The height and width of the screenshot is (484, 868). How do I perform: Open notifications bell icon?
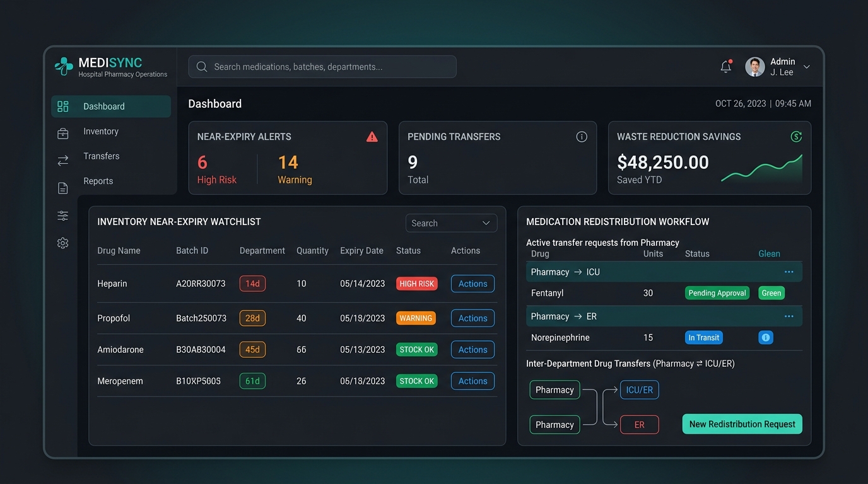click(x=726, y=66)
